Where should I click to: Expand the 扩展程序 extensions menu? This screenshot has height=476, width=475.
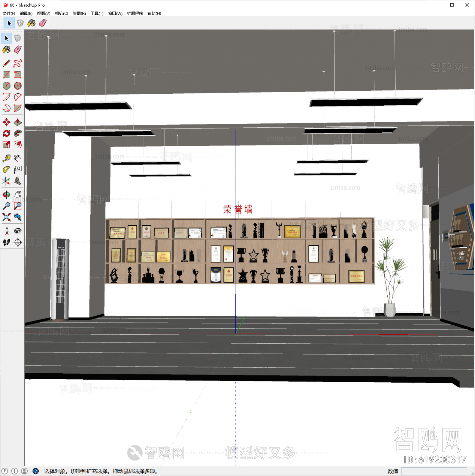coord(135,13)
